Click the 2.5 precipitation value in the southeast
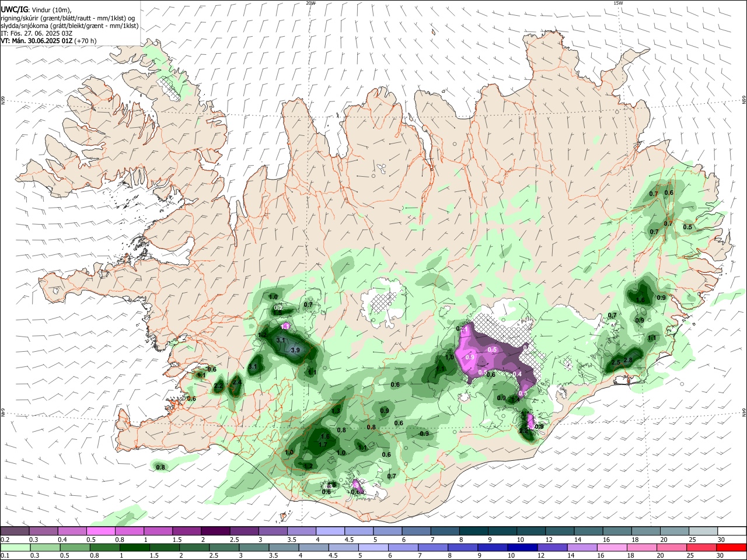Screen dimensions: 747x560 pyautogui.click(x=616, y=363)
